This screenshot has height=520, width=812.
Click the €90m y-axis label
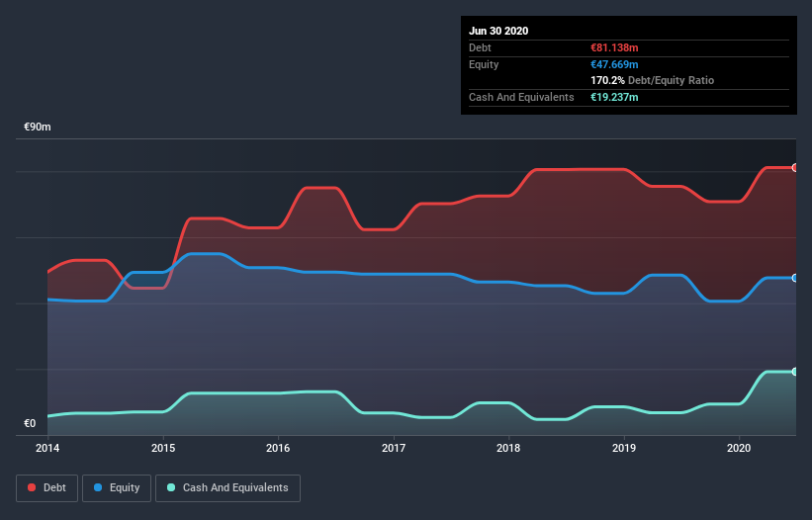38,127
